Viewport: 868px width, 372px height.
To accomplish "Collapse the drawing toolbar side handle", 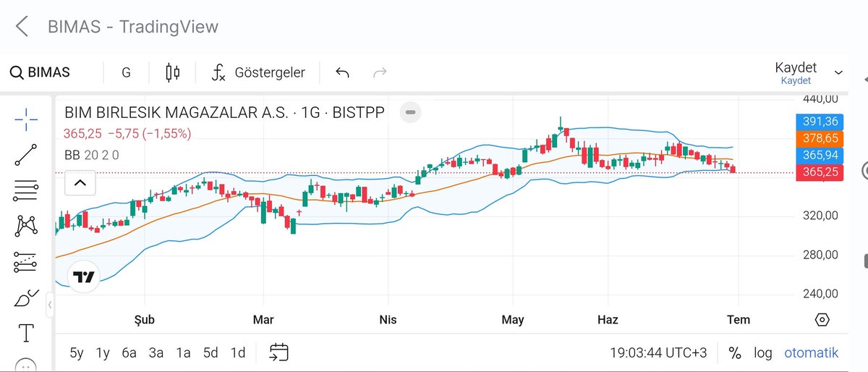I will [50, 305].
